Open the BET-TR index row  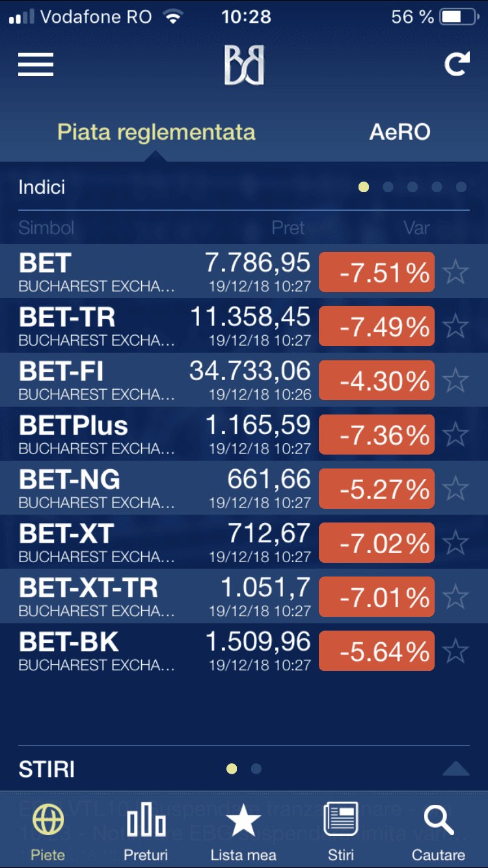(x=244, y=325)
